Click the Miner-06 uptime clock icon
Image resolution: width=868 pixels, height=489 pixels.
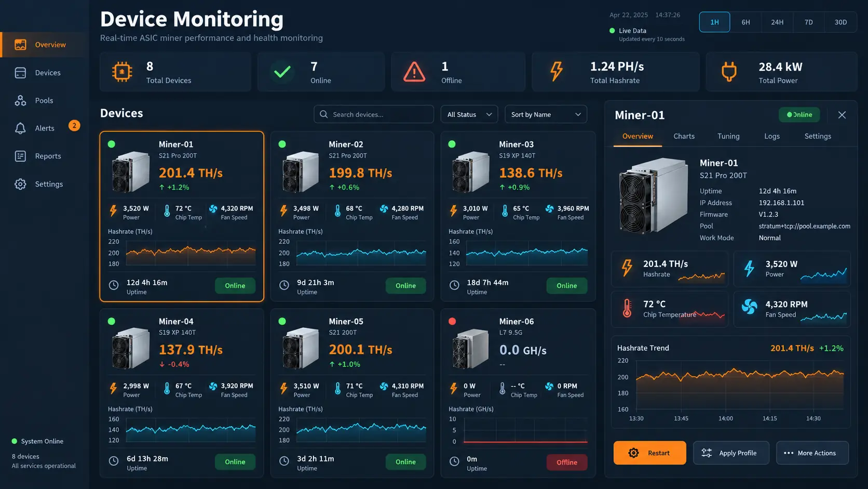[x=454, y=461]
